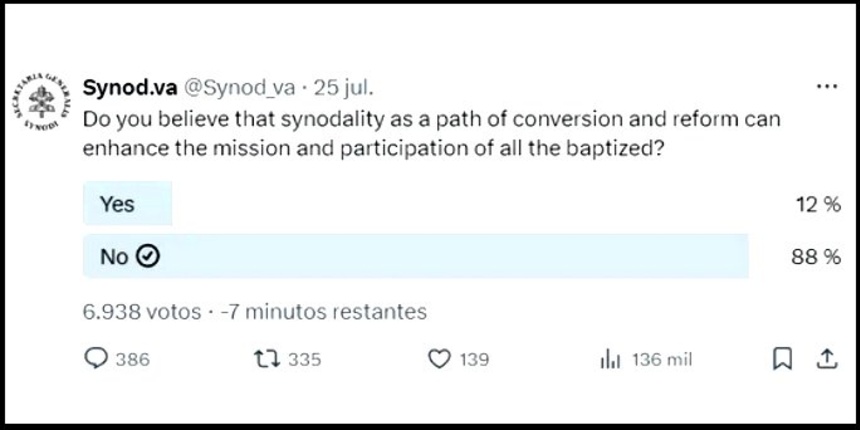Click the 386 replies count

[x=133, y=360]
